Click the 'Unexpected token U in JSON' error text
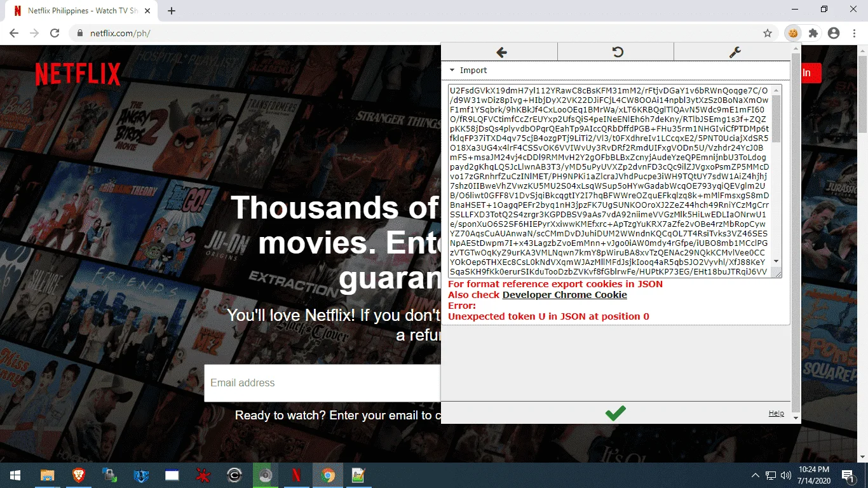The image size is (868, 488). tap(548, 316)
